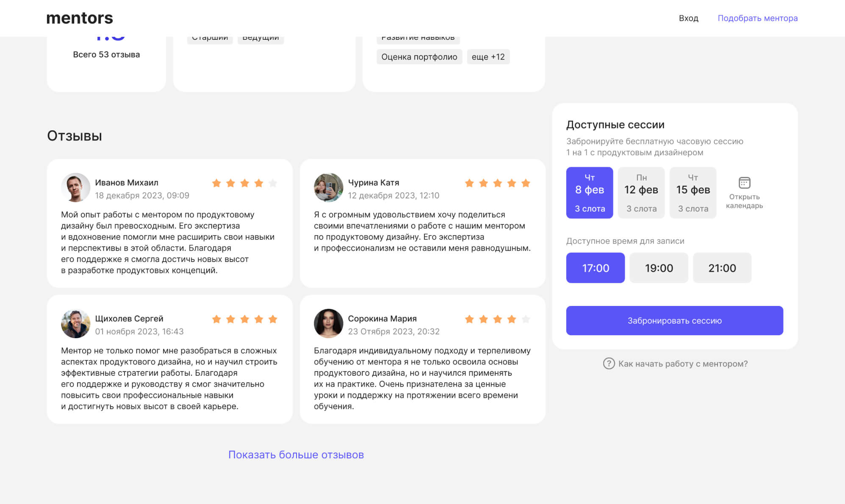
Task: Open the 'Вход' login link
Action: pos(688,18)
